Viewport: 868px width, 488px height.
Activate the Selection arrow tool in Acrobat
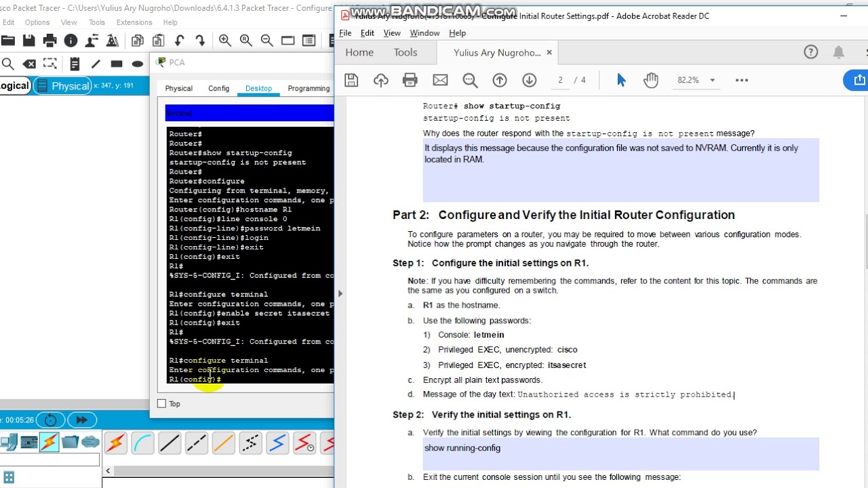621,80
